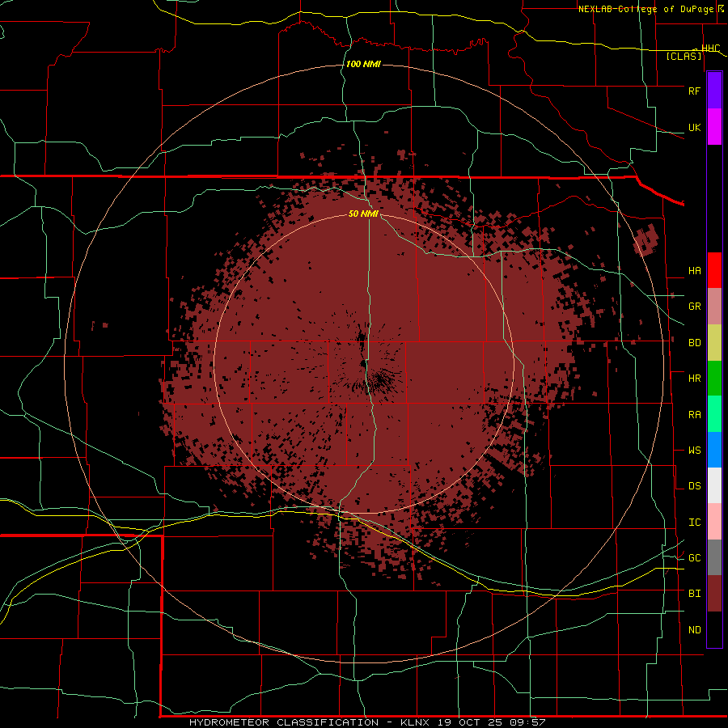Click the RA legend label
The image size is (728, 728).
[x=694, y=415]
